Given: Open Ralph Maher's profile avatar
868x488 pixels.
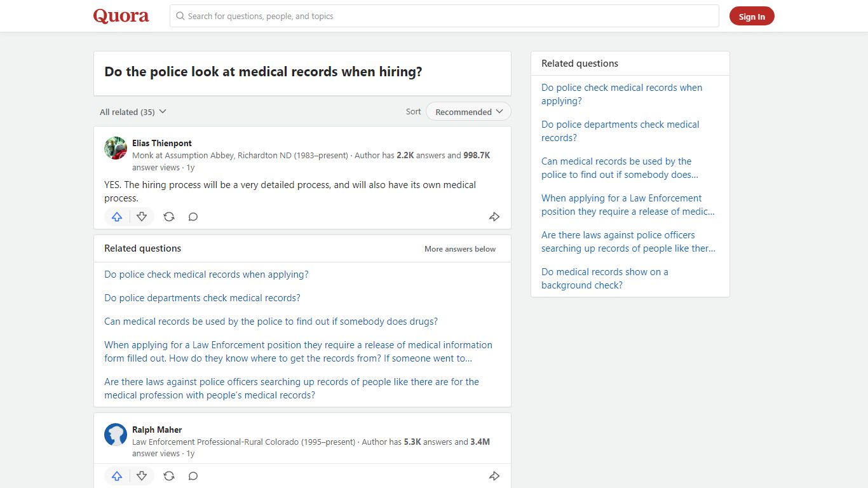Looking at the screenshot, I should click(x=116, y=435).
